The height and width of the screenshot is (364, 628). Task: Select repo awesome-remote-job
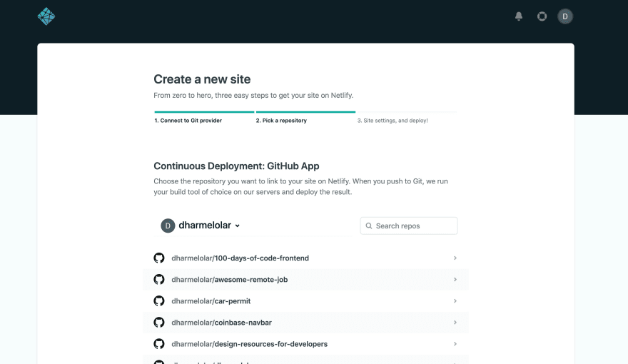point(305,280)
